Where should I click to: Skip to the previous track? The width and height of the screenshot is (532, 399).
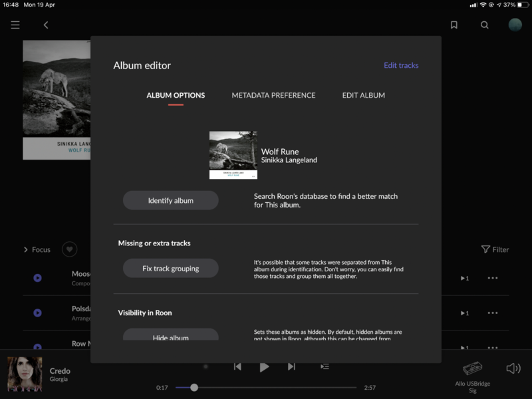[237, 366]
